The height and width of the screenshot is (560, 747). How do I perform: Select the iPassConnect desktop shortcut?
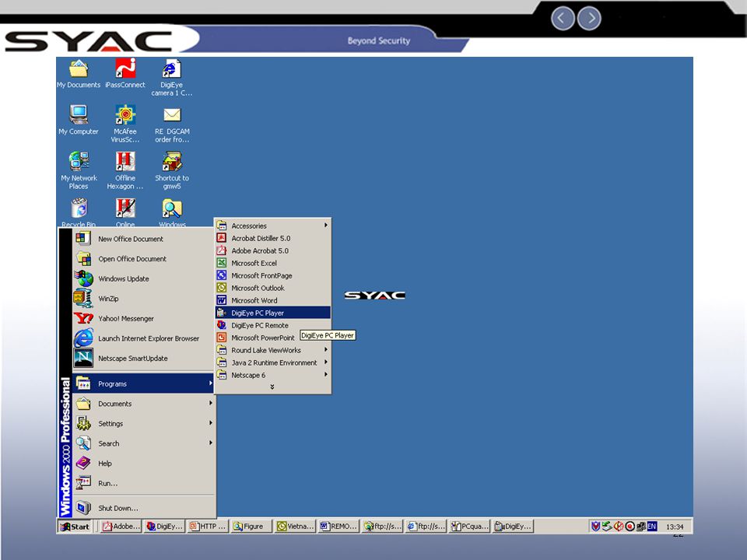125,75
